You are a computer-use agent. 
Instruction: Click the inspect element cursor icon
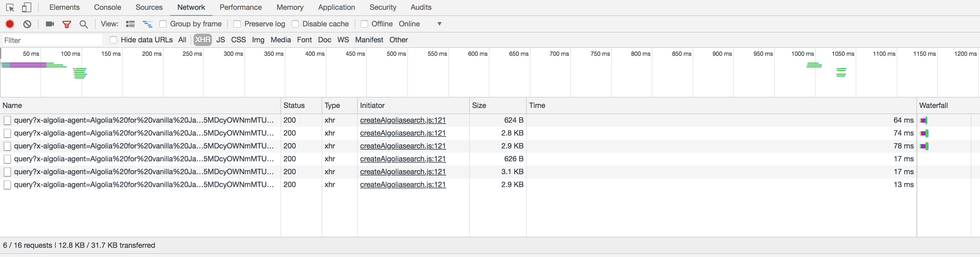point(10,7)
